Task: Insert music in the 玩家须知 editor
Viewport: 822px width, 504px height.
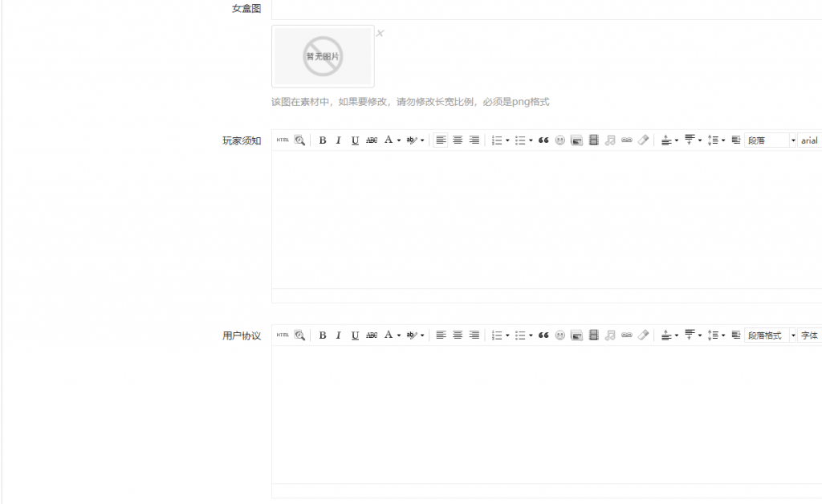Action: [609, 140]
